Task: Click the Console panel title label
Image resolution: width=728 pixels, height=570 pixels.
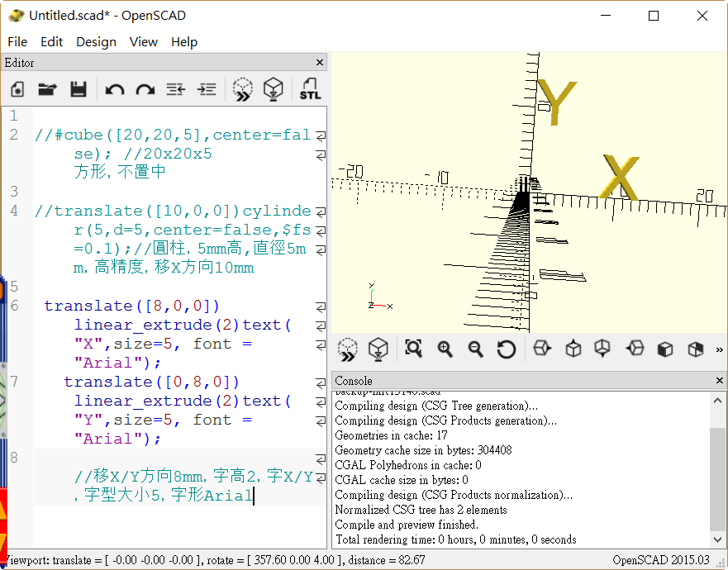Action: pyautogui.click(x=354, y=381)
